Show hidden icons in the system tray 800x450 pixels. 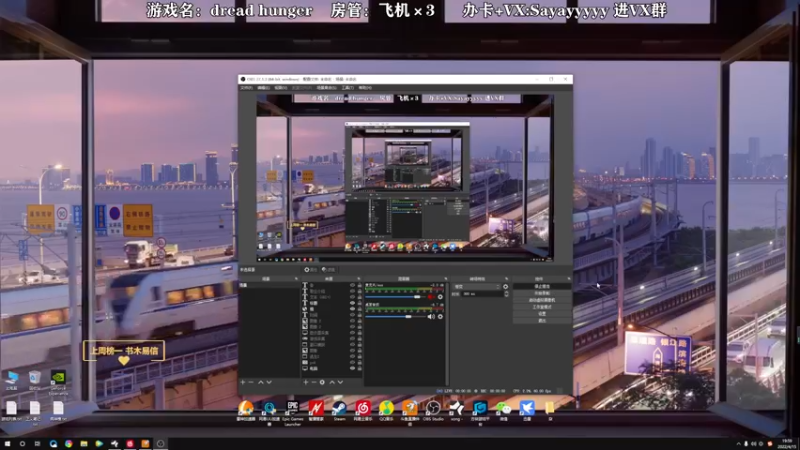click(x=738, y=444)
